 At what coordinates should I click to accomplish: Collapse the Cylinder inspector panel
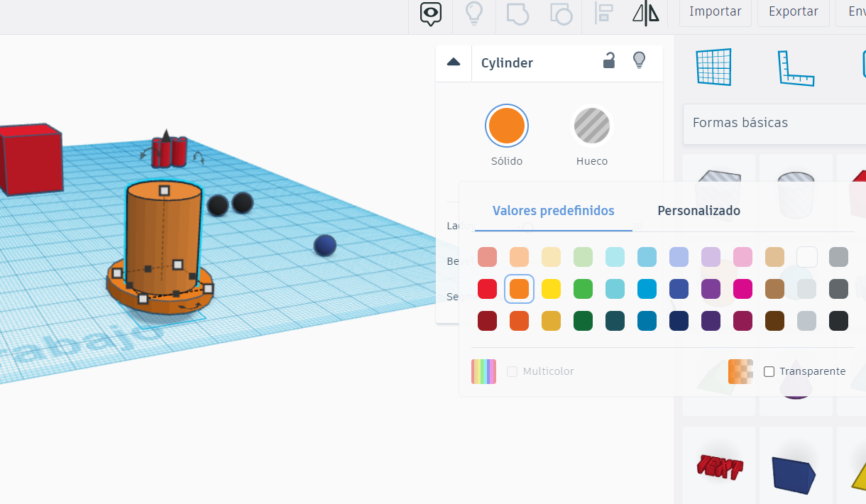(454, 62)
